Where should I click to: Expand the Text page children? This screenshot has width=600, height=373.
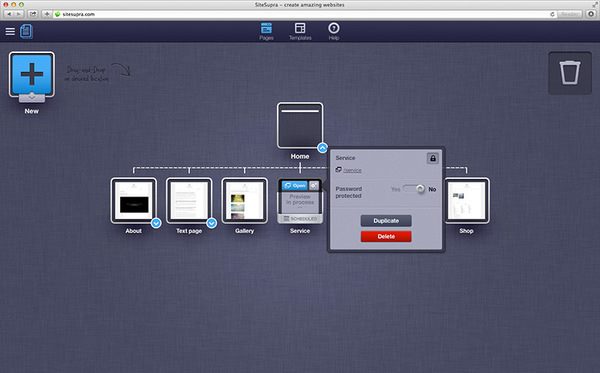(211, 223)
